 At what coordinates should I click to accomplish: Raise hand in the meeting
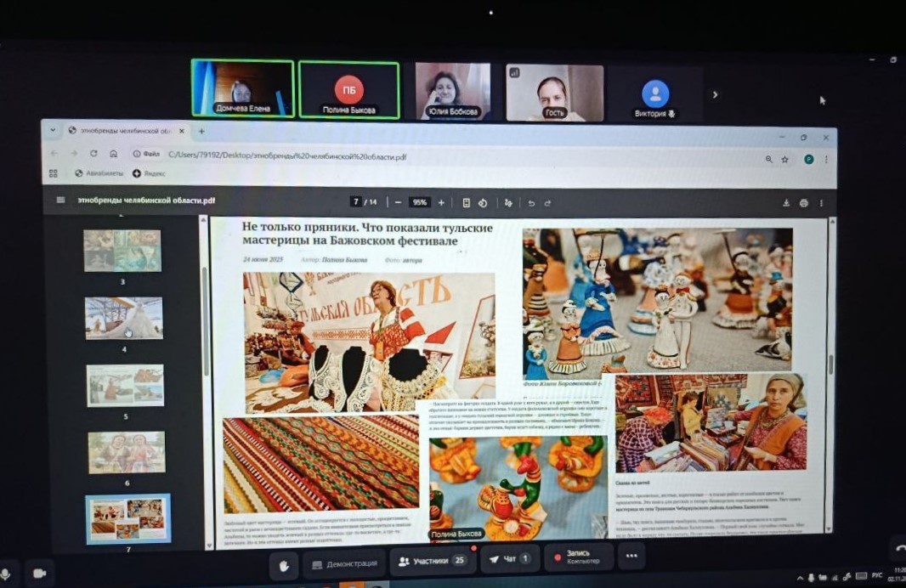click(284, 563)
